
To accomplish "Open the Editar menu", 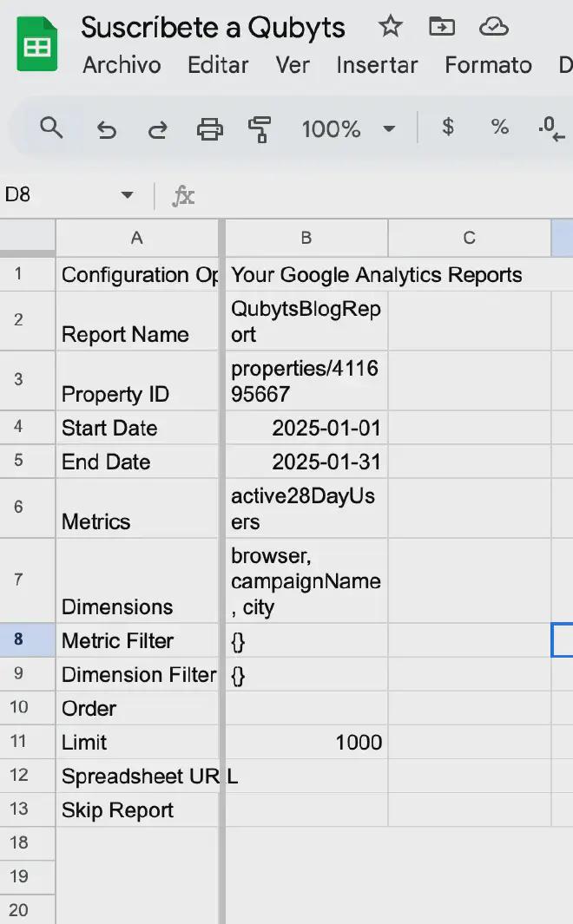I will click(218, 65).
